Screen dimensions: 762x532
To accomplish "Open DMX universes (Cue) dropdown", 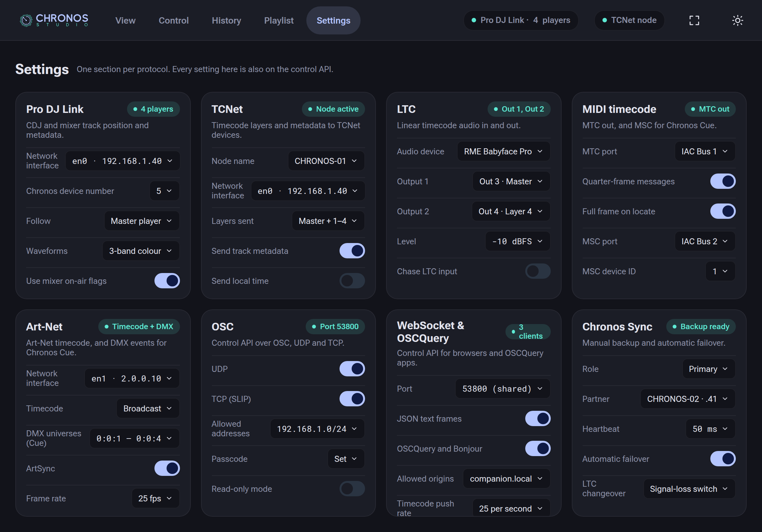I will (135, 439).
